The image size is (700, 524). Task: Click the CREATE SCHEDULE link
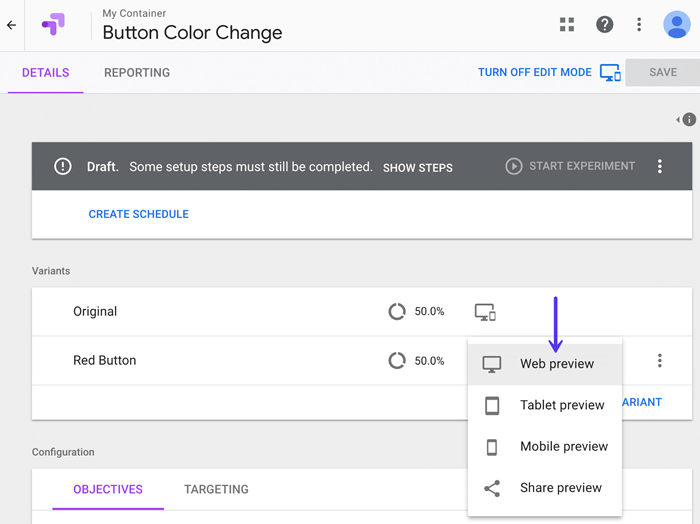(138, 214)
